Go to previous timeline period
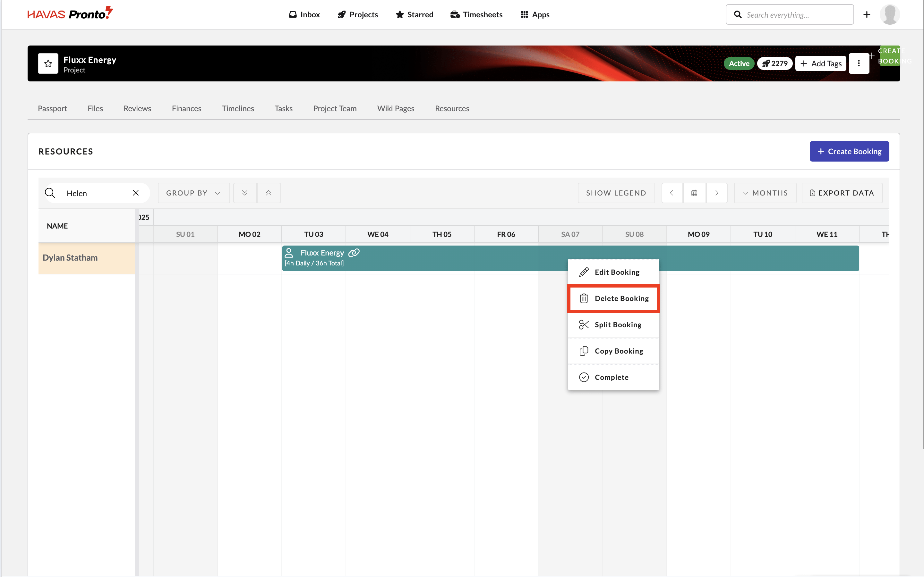The image size is (924, 577). 672,193
